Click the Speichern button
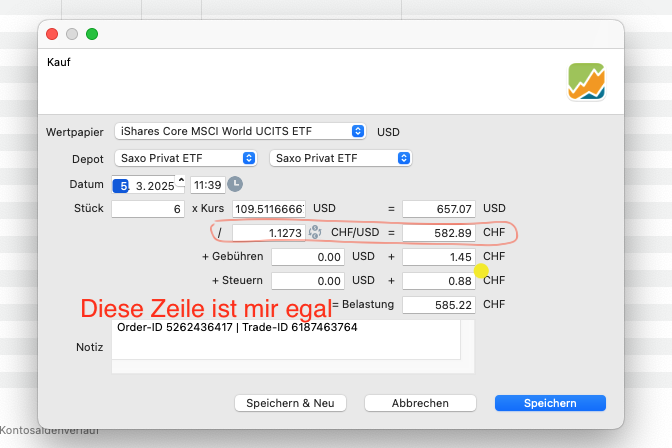This screenshot has width=672, height=448. click(550, 403)
